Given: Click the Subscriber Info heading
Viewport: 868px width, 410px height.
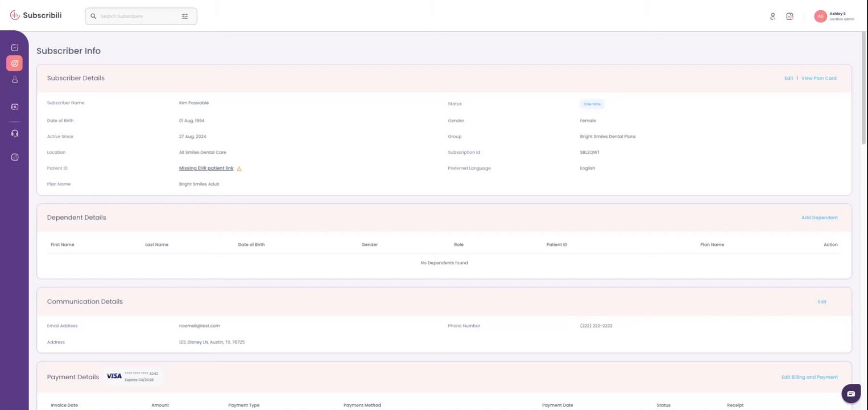Looking at the screenshot, I should coord(68,51).
